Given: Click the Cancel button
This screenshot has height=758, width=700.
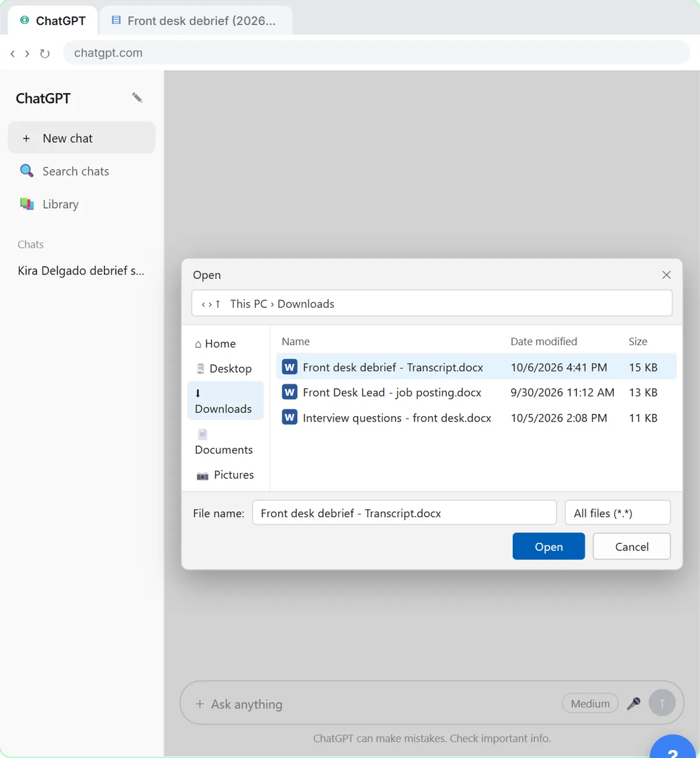Looking at the screenshot, I should [632, 546].
